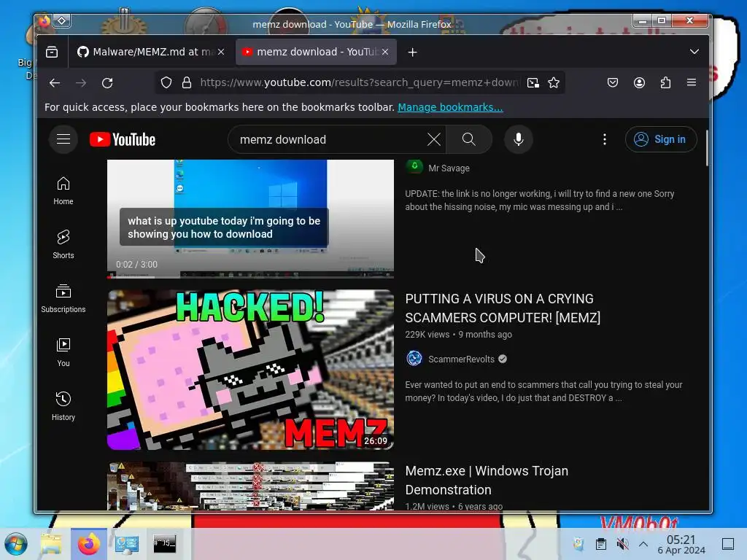The height and width of the screenshot is (560, 747).
Task: Bookmark this page with the star icon
Action: coord(554,83)
